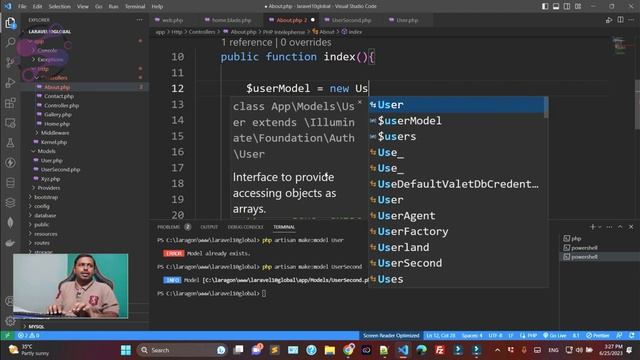
Task: Select $userModel autocomplete suggestion
Action: (x=456, y=121)
